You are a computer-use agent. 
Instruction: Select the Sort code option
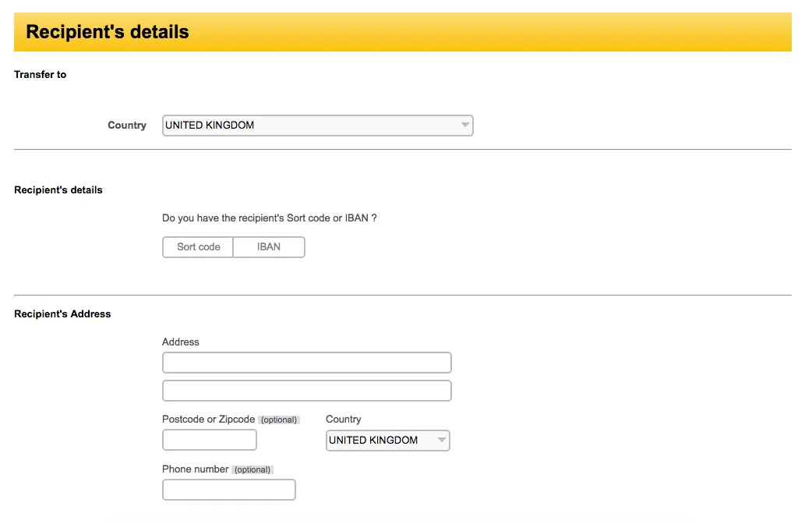tap(198, 247)
